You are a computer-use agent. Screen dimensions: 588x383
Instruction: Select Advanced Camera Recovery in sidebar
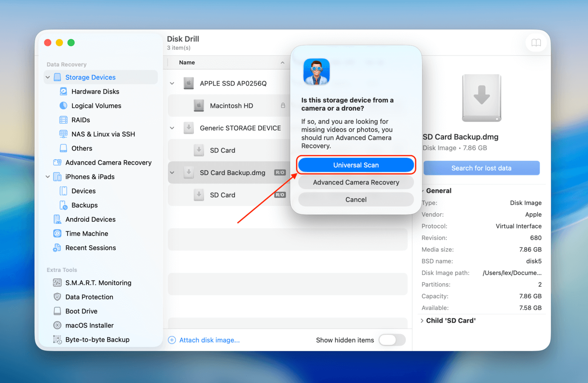(x=108, y=162)
